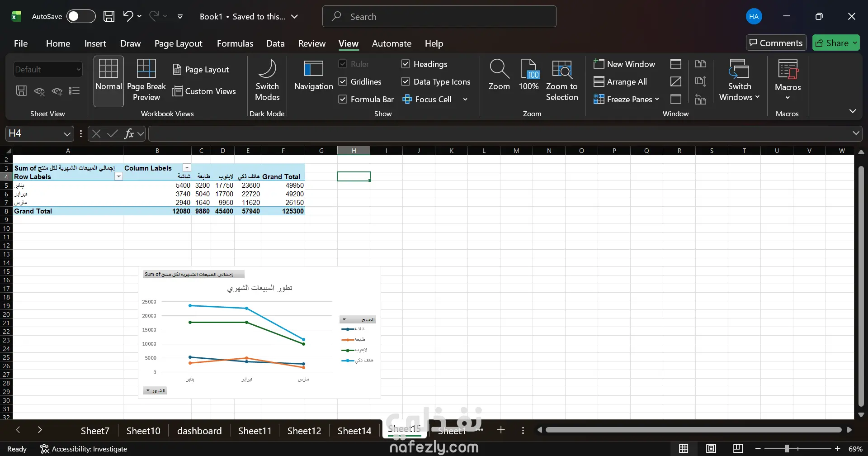Open the Insert tab

click(x=95, y=43)
